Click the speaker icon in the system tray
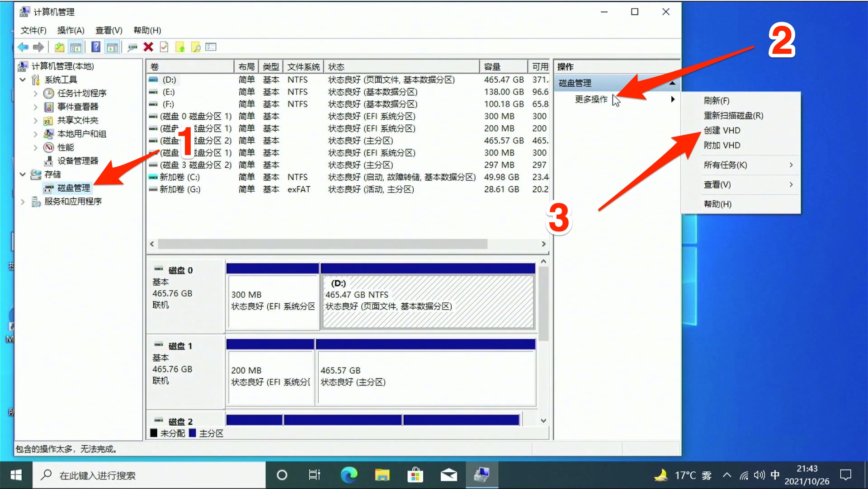Screen dimensions: 868x489 pos(759,475)
